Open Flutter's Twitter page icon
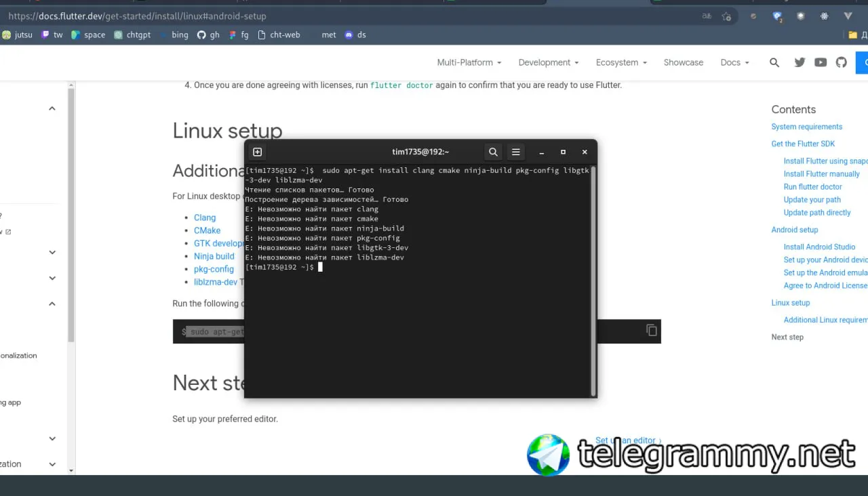Image resolution: width=868 pixels, height=496 pixels. pos(800,62)
